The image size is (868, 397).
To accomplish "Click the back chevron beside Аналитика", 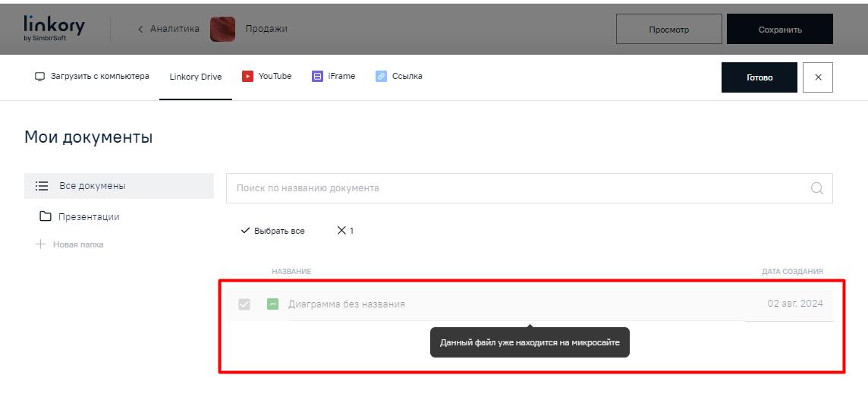I will 140,30.
